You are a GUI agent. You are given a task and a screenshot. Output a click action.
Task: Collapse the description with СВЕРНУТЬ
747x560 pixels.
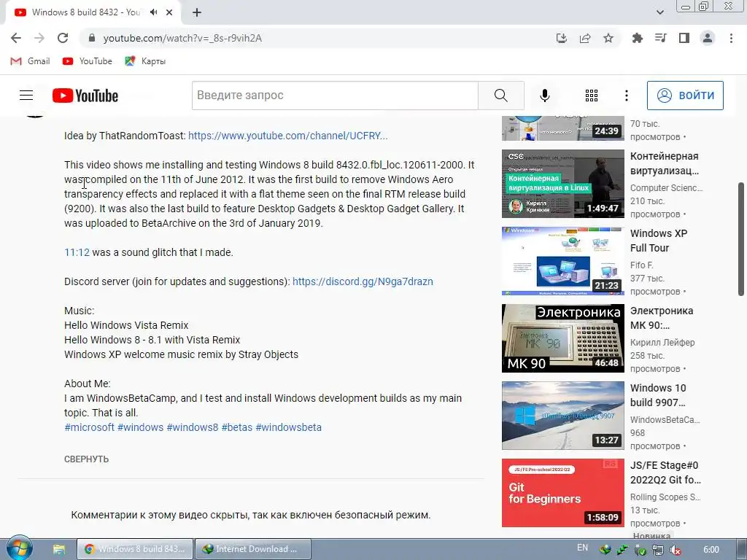point(86,459)
